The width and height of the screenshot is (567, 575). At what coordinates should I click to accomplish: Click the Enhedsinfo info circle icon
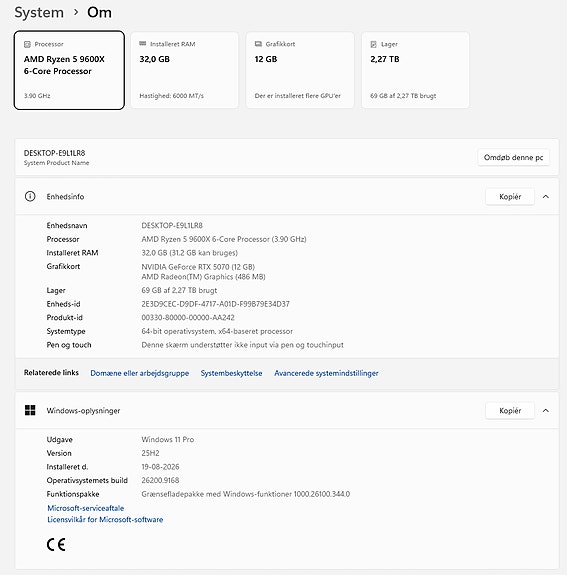point(30,197)
